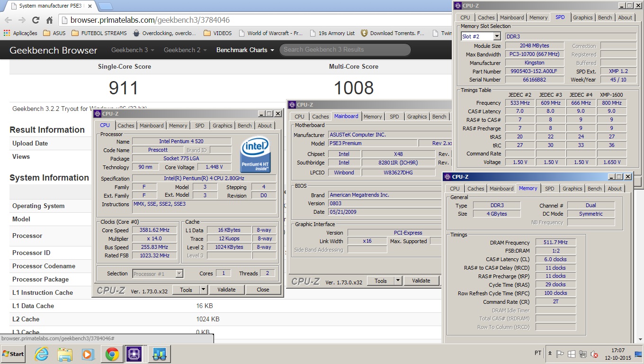Expand the Benchmark Charts menu

(x=245, y=50)
